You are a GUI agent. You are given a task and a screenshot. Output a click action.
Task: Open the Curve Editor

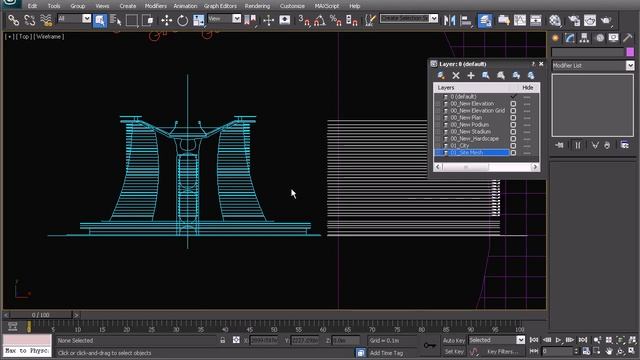520,20
